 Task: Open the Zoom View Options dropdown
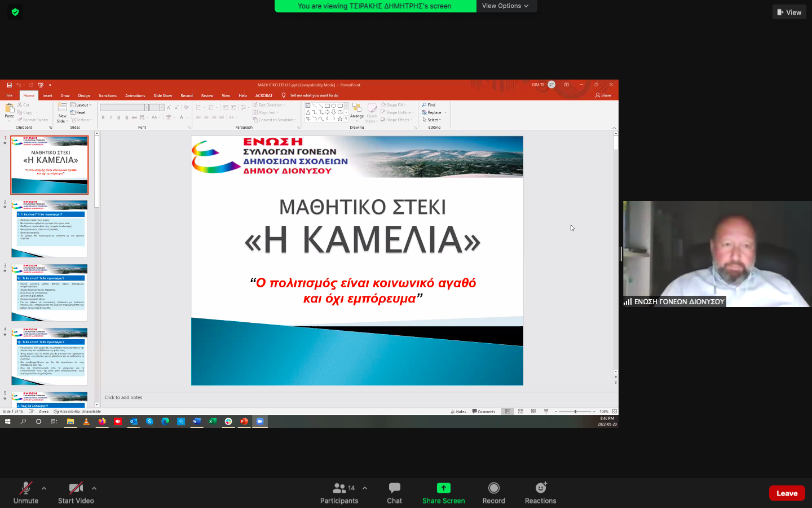pyautogui.click(x=505, y=6)
